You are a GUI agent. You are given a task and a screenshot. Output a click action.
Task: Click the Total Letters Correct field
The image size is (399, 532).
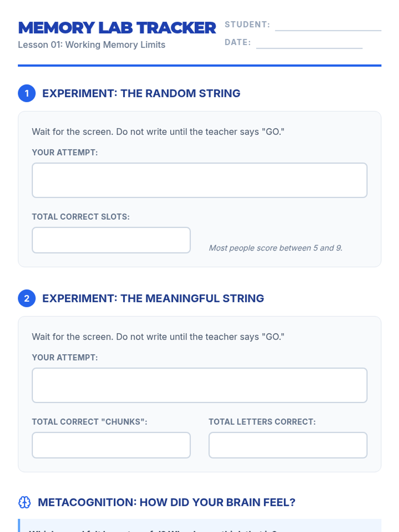288,445
